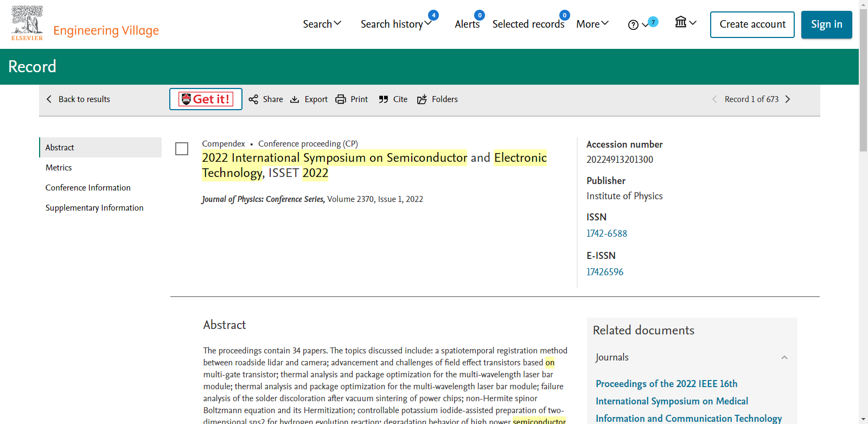
Task: Open the ISSN 1742-6588 link
Action: tap(607, 233)
